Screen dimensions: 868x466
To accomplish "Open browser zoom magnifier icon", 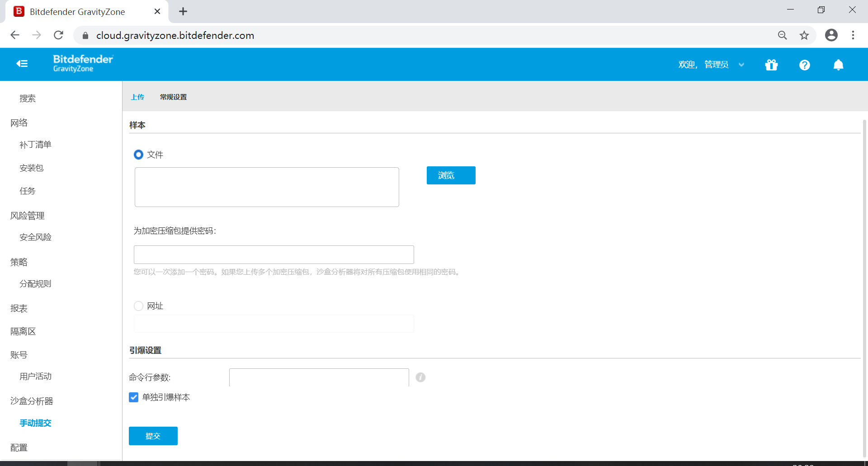I will point(782,35).
